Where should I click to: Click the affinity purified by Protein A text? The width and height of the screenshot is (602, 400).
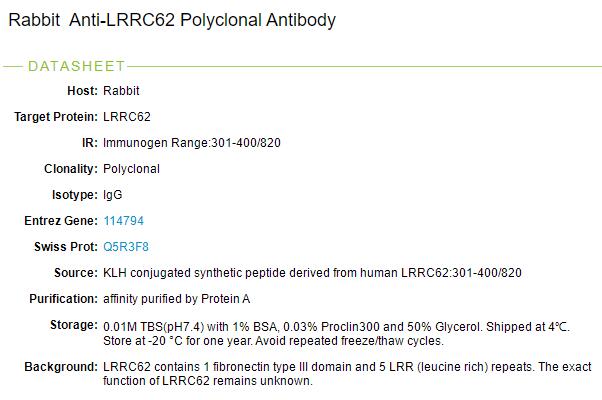[x=176, y=299]
